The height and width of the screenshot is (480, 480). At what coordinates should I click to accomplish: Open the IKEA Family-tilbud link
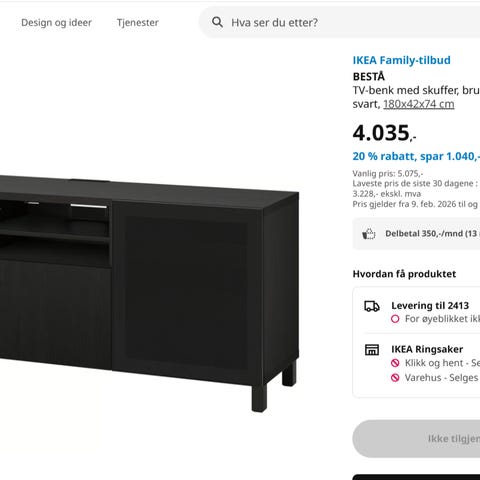tap(402, 60)
